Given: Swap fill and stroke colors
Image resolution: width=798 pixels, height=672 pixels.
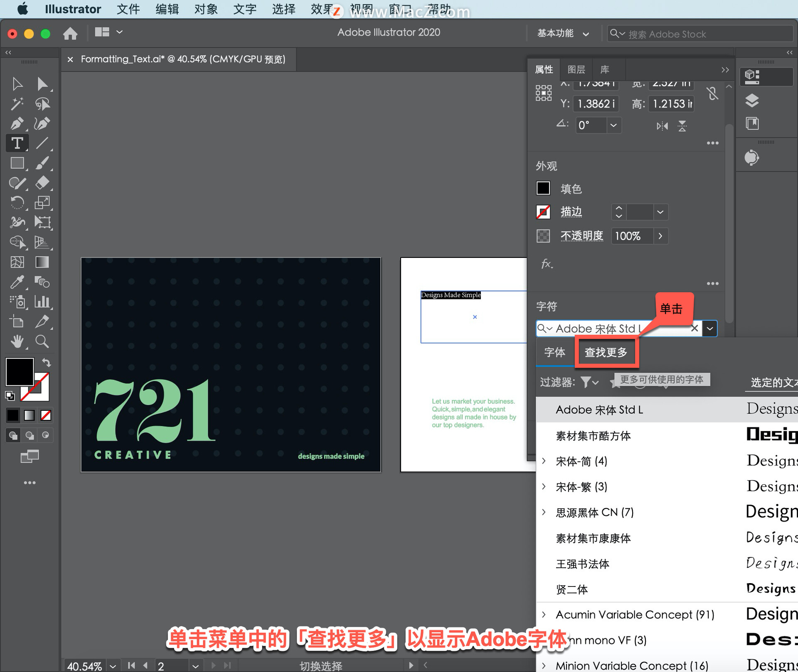Looking at the screenshot, I should point(47,363).
